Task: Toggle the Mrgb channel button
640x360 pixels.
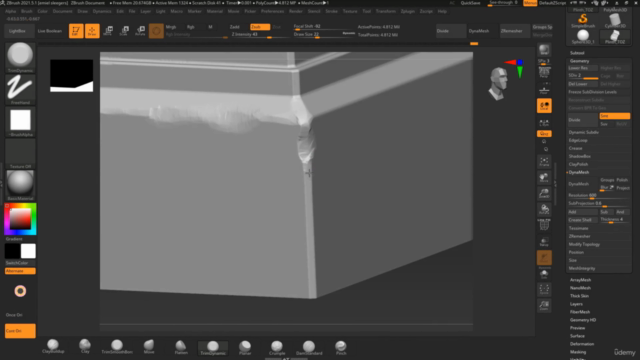Action: (x=171, y=27)
